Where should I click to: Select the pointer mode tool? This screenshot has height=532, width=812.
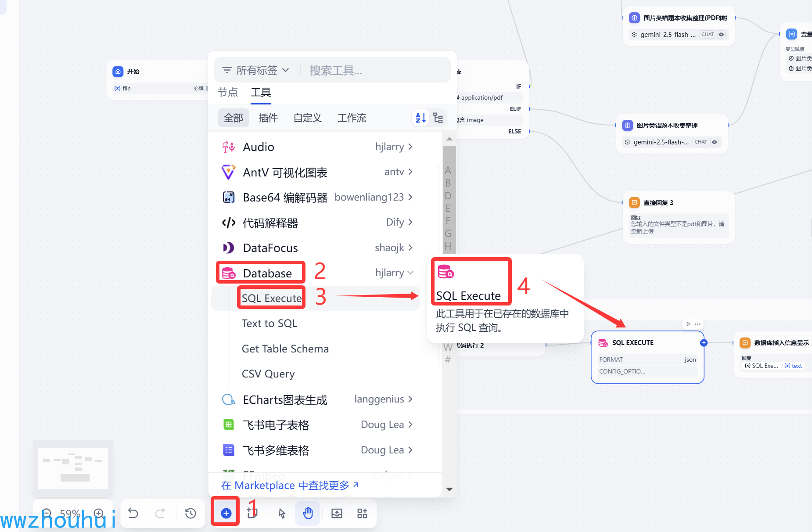pyautogui.click(x=282, y=513)
